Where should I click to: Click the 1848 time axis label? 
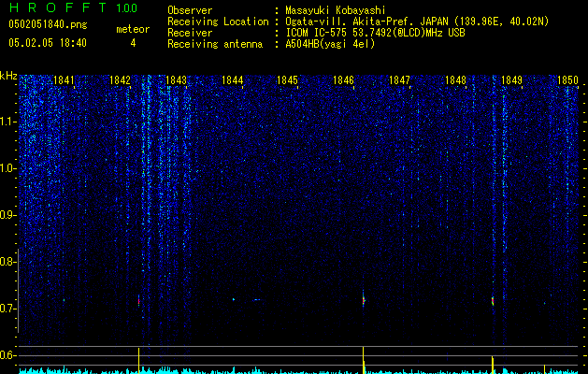tap(455, 80)
